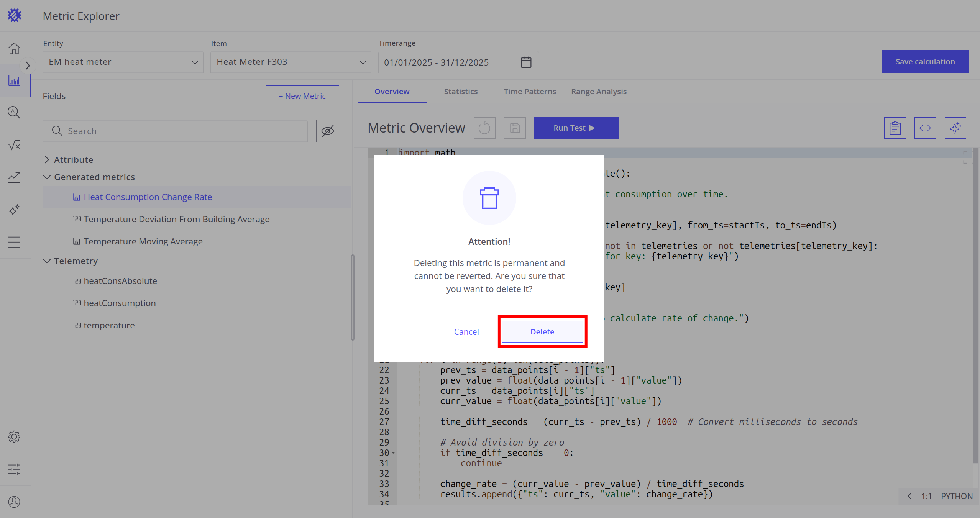Image resolution: width=980 pixels, height=518 pixels.
Task: Click the trend line chart sidebar icon
Action: tap(14, 177)
